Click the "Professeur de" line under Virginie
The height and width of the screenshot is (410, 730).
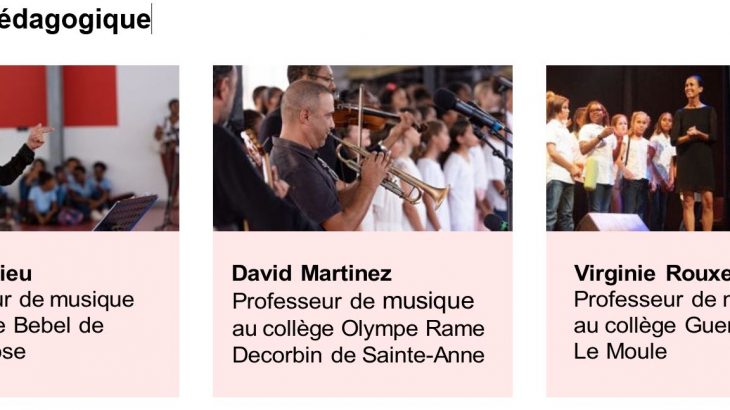point(651,300)
